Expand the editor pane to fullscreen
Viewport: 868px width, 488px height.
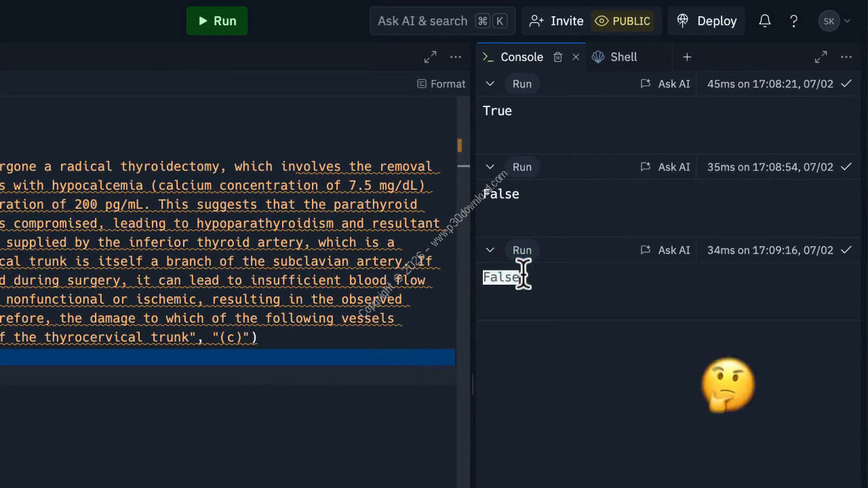pos(430,57)
